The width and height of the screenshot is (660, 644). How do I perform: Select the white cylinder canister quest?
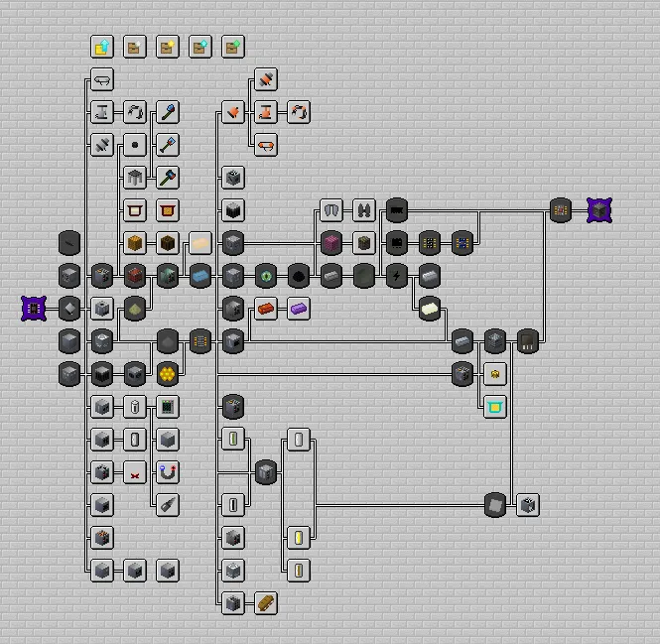(135, 407)
